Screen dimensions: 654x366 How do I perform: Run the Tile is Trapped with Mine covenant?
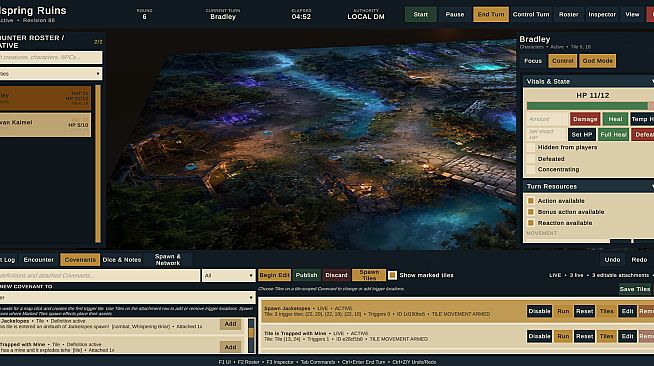click(563, 336)
